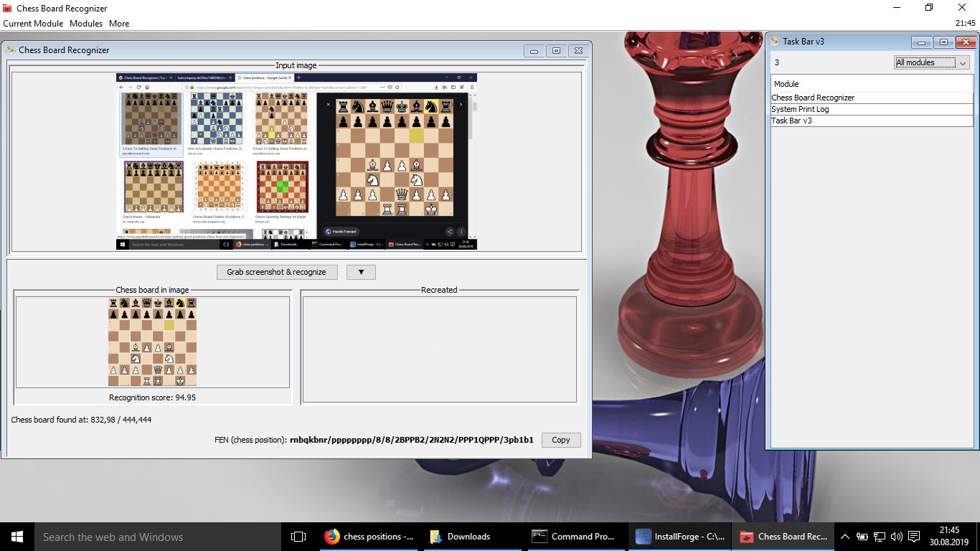
Task: Click the volume speaker tray icon
Action: (896, 537)
